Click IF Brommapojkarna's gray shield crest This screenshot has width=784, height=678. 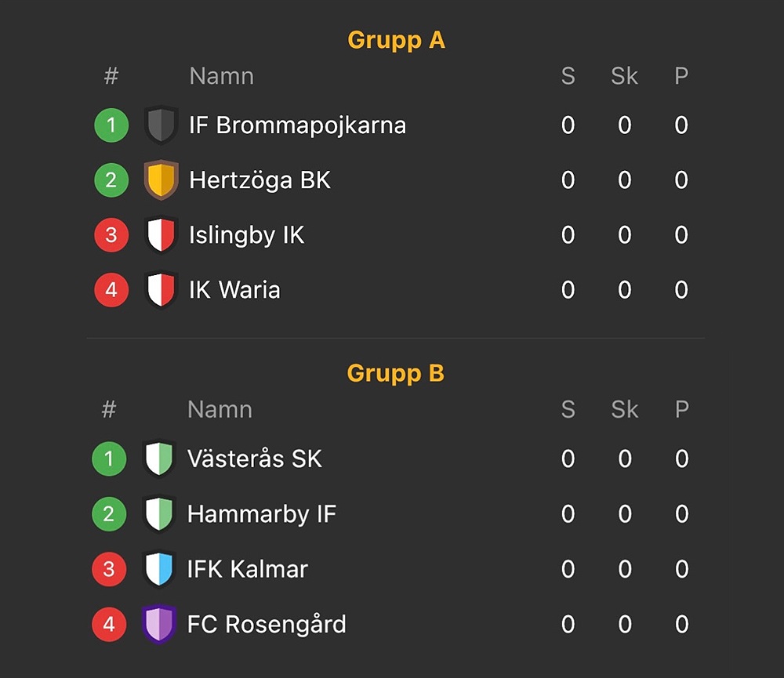[161, 125]
